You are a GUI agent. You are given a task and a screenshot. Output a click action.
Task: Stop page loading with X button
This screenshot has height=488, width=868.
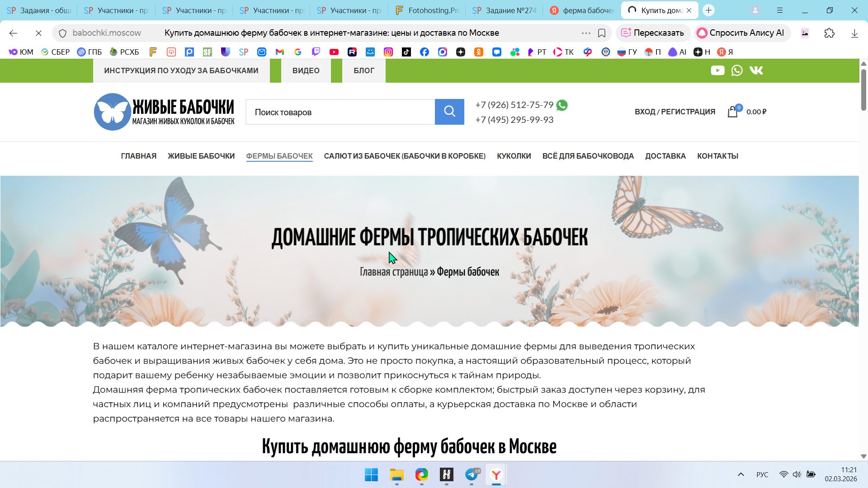point(38,33)
